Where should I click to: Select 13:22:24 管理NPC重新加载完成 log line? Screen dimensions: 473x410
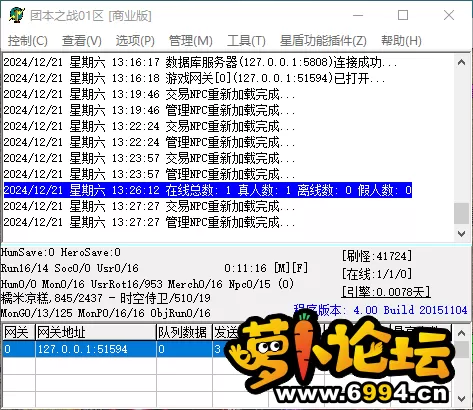click(149, 142)
